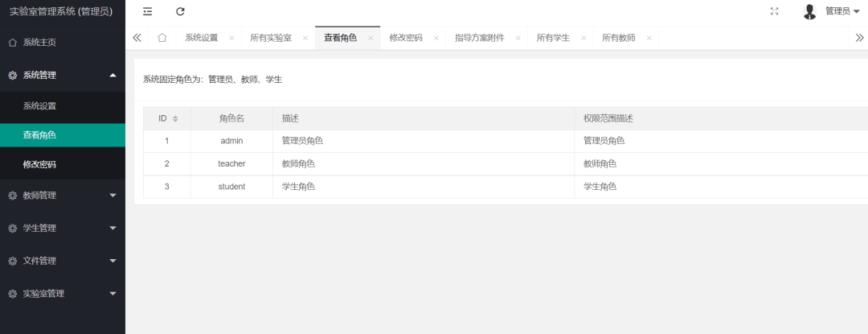Click the gear icon beside 实验室管理
Viewport: 868px width, 334px height.
tap(13, 294)
